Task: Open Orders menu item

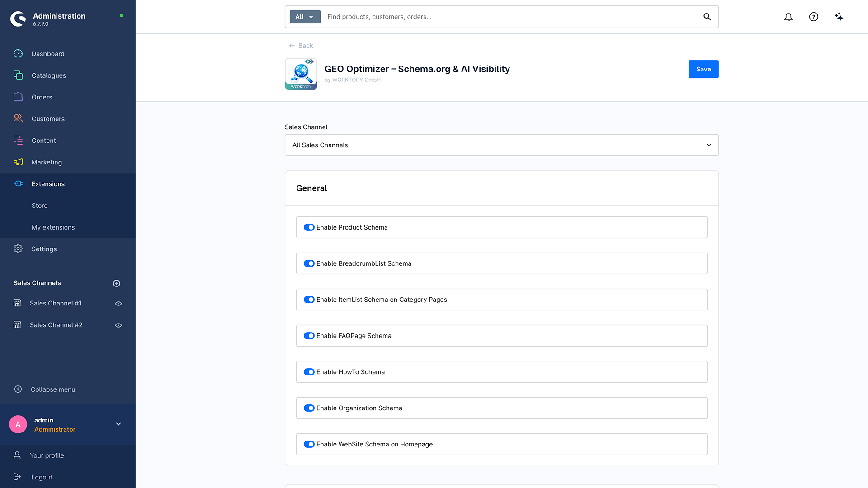Action: (42, 97)
